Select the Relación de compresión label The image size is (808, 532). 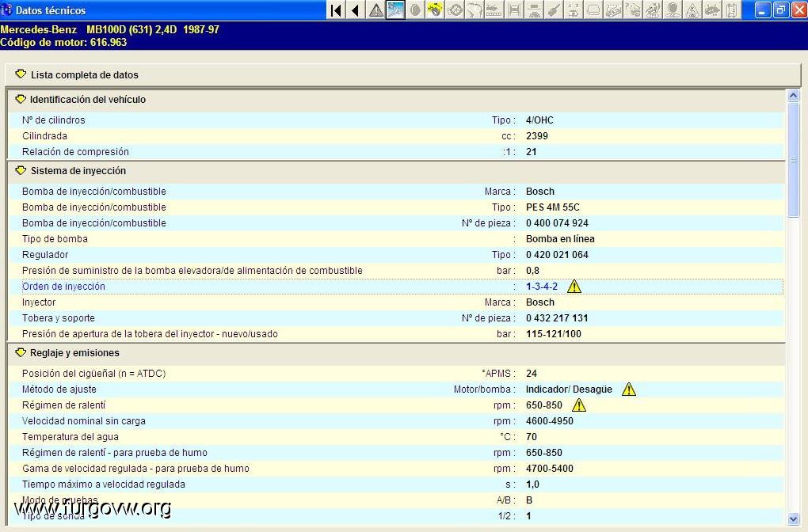(75, 152)
